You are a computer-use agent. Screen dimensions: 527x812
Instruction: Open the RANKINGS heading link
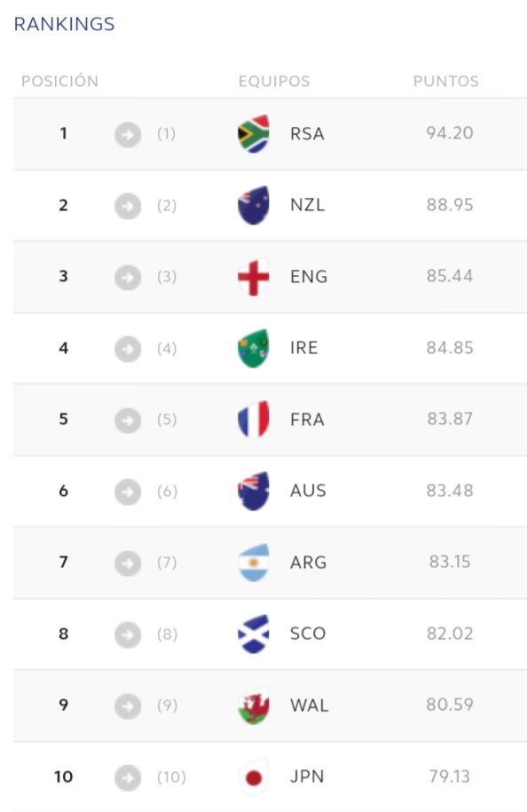click(64, 24)
